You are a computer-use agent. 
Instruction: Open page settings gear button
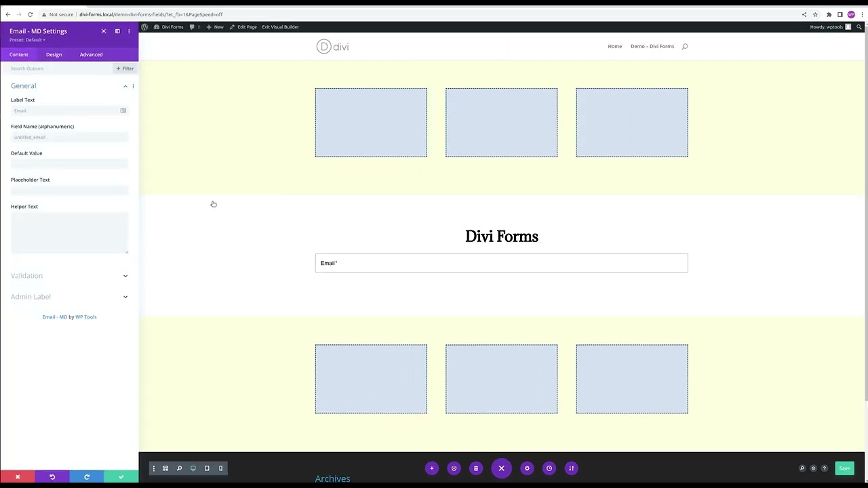(527, 468)
